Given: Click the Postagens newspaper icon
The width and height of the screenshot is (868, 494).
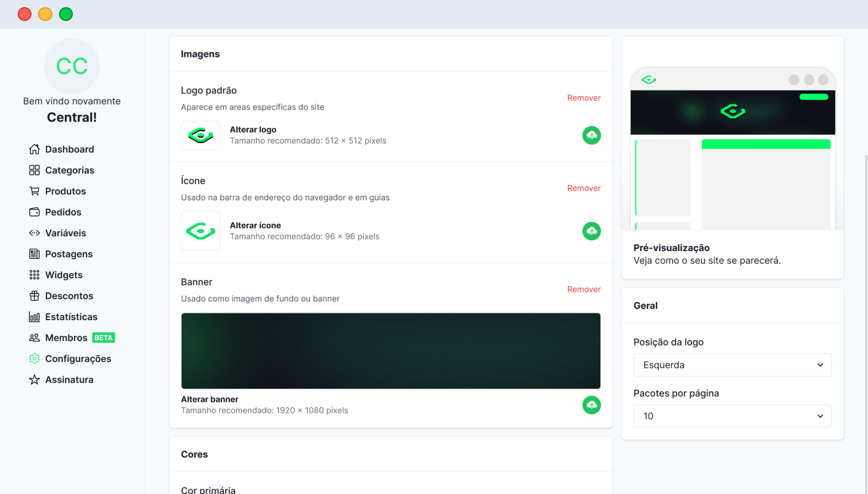Looking at the screenshot, I should pos(34,254).
